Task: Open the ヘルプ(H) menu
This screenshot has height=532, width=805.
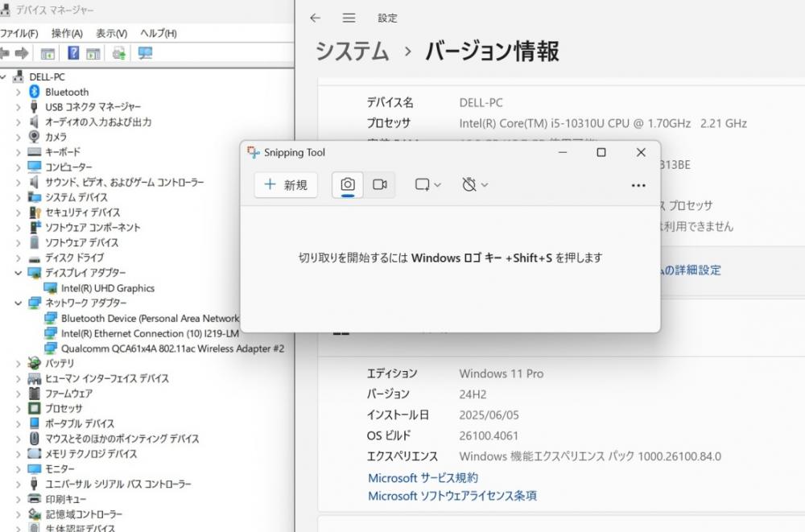Action: click(158, 33)
